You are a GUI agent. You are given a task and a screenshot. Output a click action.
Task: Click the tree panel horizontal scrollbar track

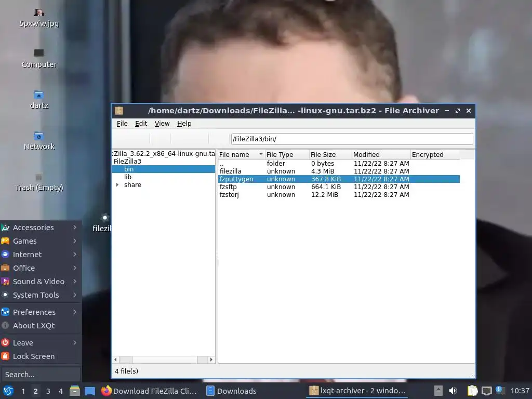[x=165, y=360]
